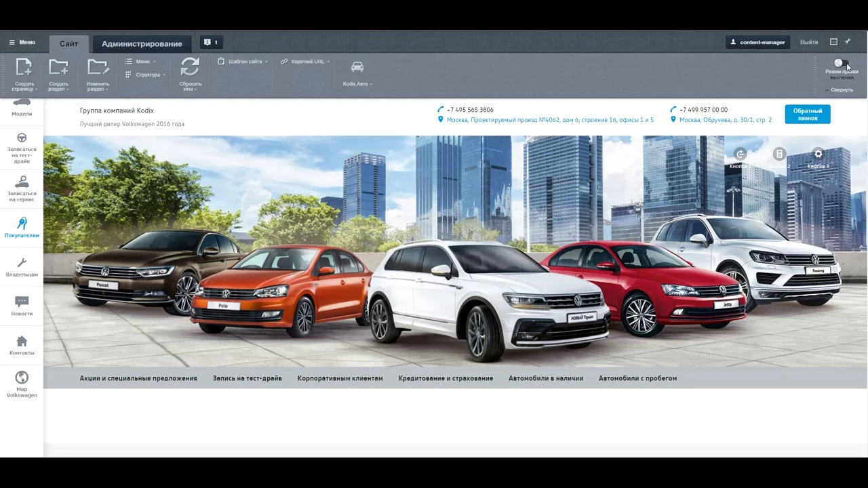Viewport: 868px width, 488px height.
Task: Open the hamburger Меню button
Action: tap(22, 42)
